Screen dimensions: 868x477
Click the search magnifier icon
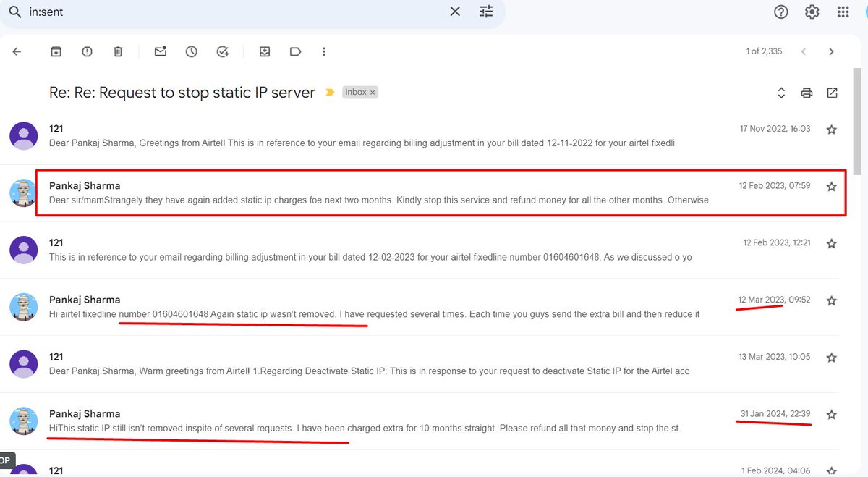point(14,12)
